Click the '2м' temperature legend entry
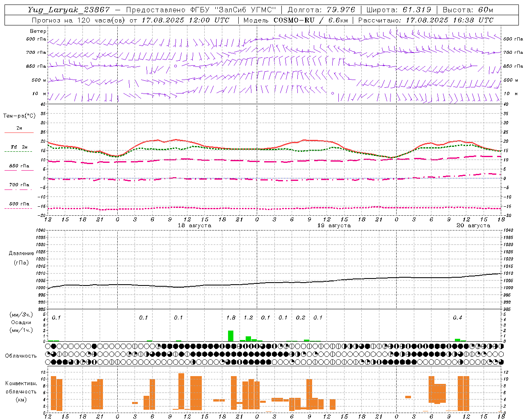 [19, 128]
